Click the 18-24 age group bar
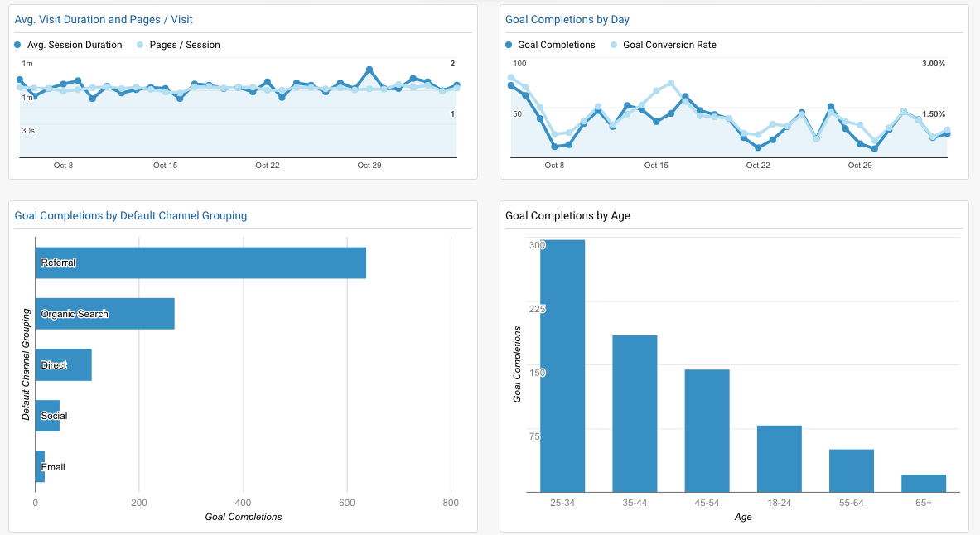 780,459
